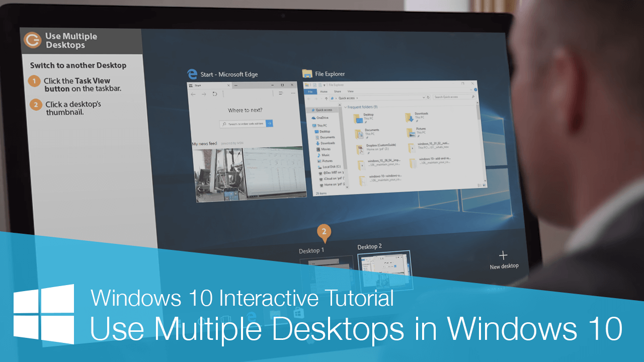Viewport: 644px width, 362px height.
Task: Close the Start tab in Edge
Action: [x=228, y=85]
